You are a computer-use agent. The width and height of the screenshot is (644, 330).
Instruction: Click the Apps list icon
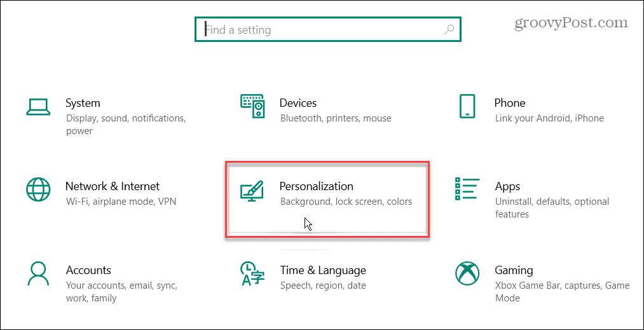[x=467, y=189]
